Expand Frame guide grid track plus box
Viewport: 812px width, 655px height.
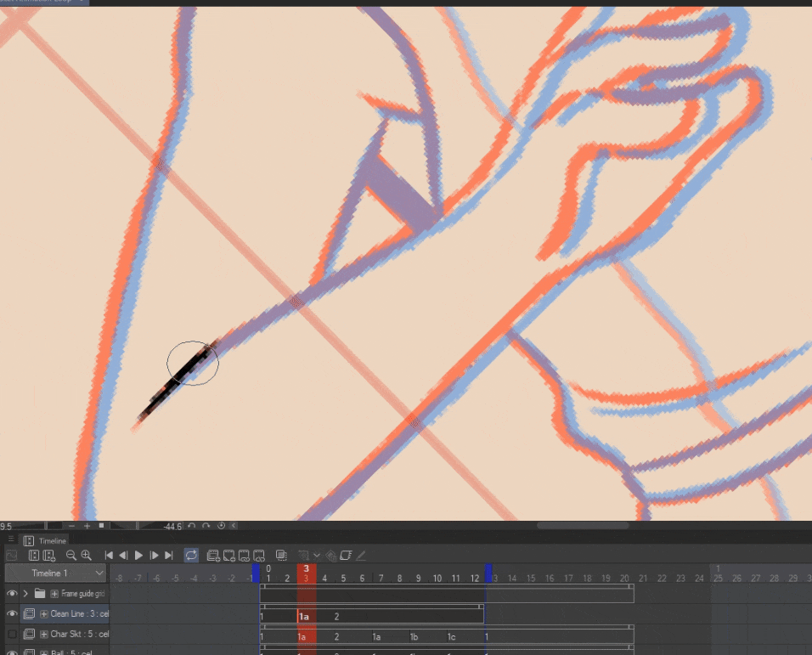54,593
